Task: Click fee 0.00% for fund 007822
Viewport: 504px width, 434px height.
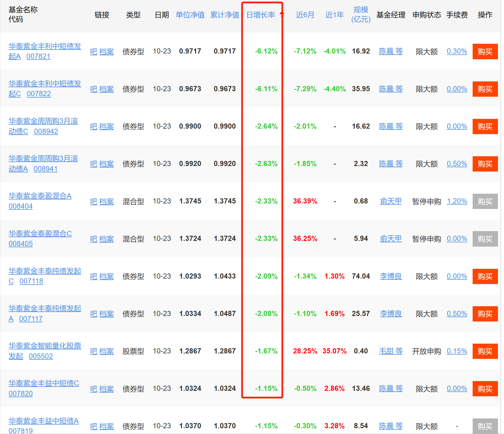Action: [x=457, y=89]
